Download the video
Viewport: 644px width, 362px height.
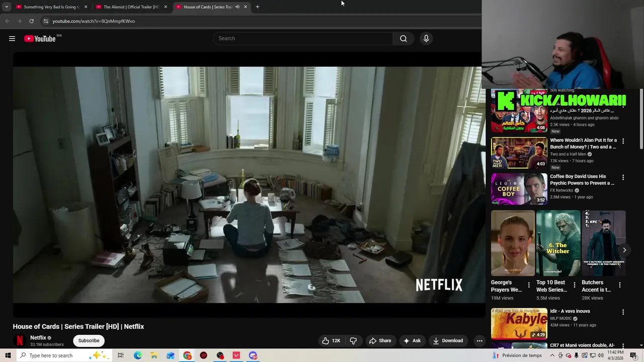pyautogui.click(x=448, y=341)
